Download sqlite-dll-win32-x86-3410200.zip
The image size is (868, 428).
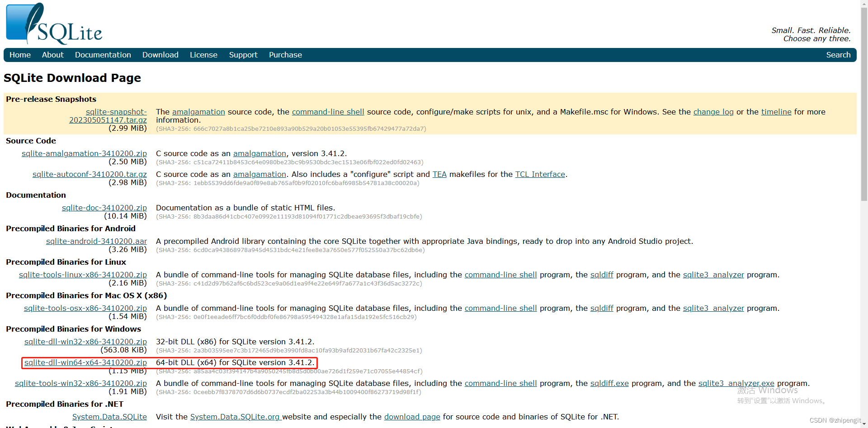(x=85, y=342)
